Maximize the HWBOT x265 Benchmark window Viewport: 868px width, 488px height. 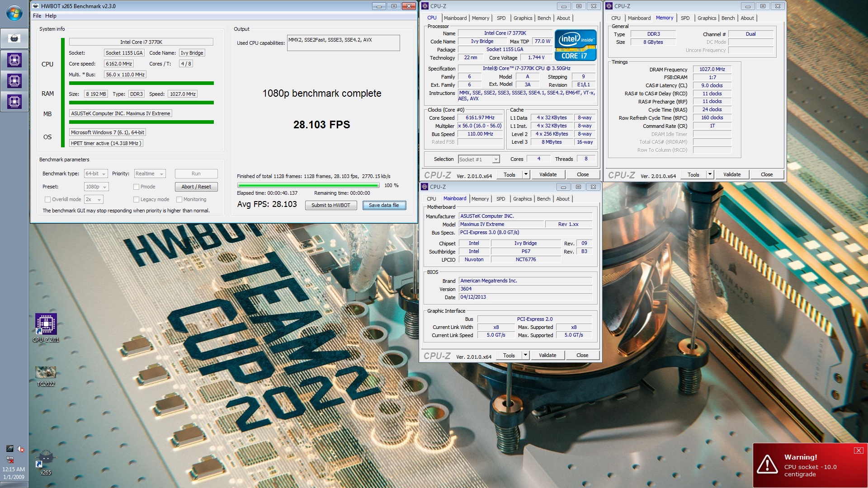(x=394, y=6)
